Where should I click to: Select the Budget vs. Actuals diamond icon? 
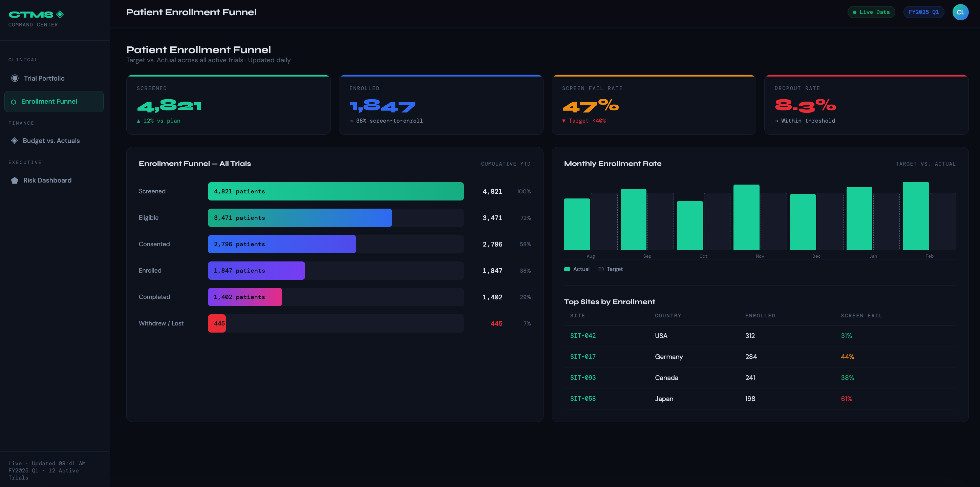click(15, 141)
